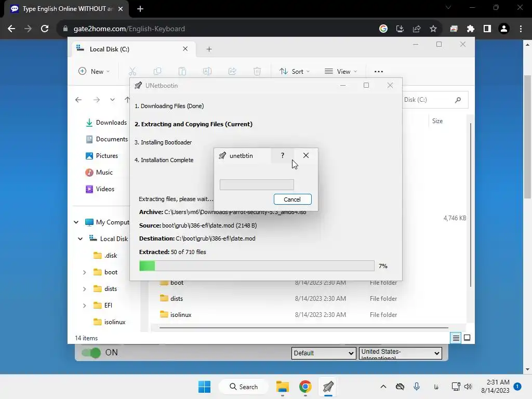Open the New menu in File Explorer
The width and height of the screenshot is (532, 399).
point(94,71)
